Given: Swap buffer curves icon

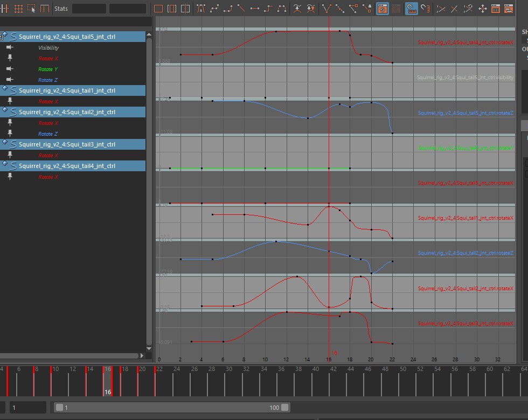Looking at the screenshot, I should pos(311,9).
